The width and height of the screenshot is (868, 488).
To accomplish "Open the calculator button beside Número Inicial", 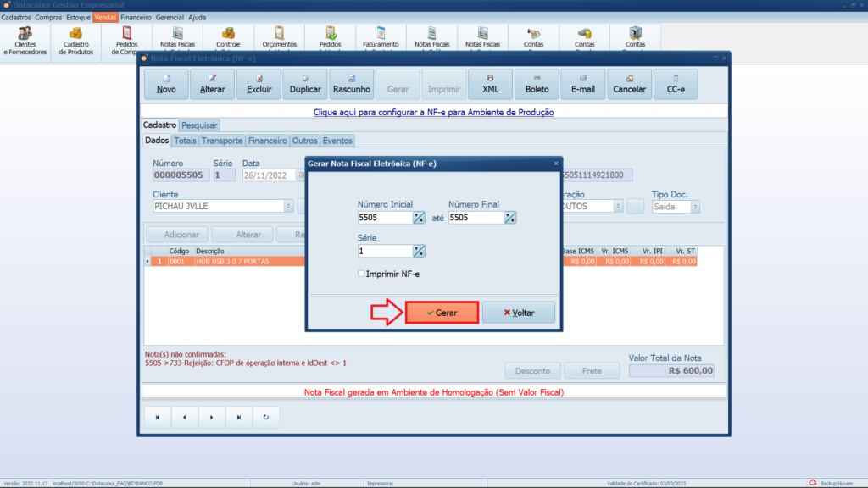I will click(x=419, y=218).
